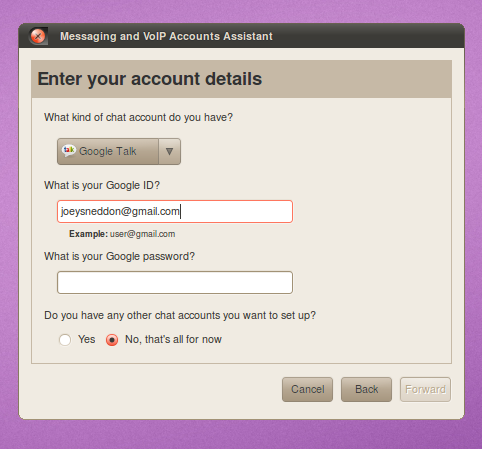Click the "Enter your account details" heading

[x=150, y=79]
